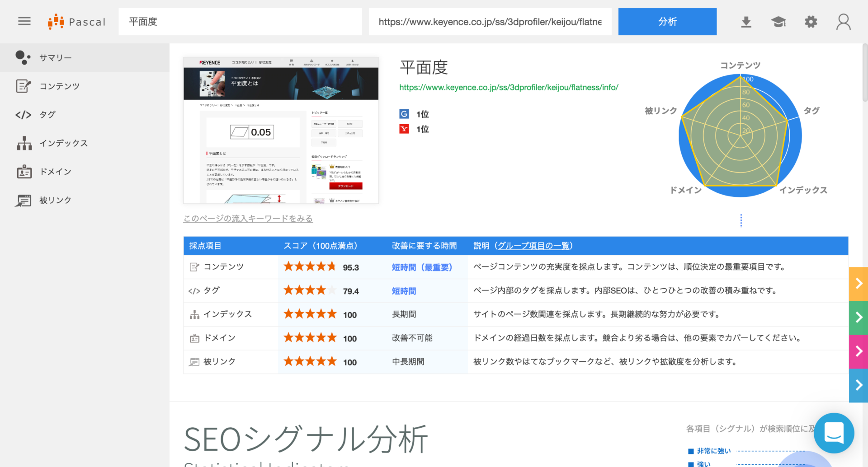
Task: Click the keyword input field 平面度
Action: pyautogui.click(x=240, y=22)
